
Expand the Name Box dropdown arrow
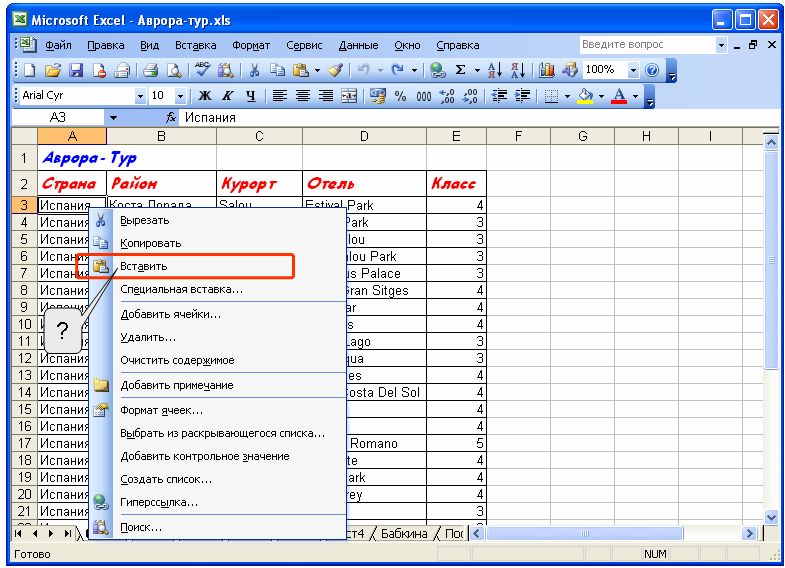click(114, 118)
